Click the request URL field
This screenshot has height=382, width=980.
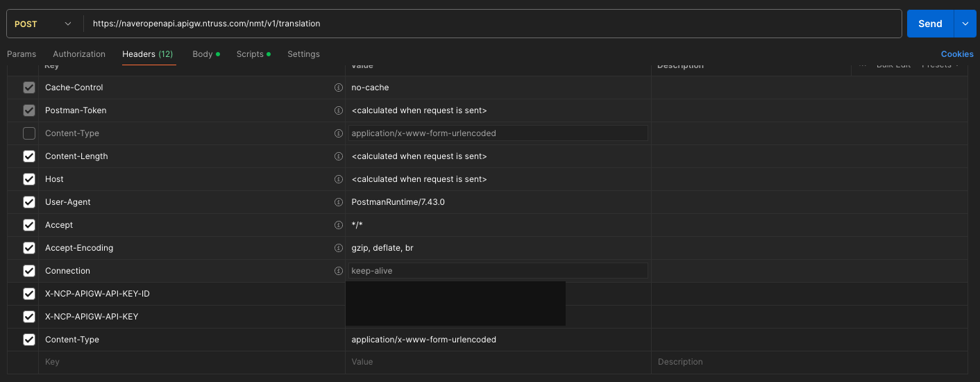pos(493,24)
